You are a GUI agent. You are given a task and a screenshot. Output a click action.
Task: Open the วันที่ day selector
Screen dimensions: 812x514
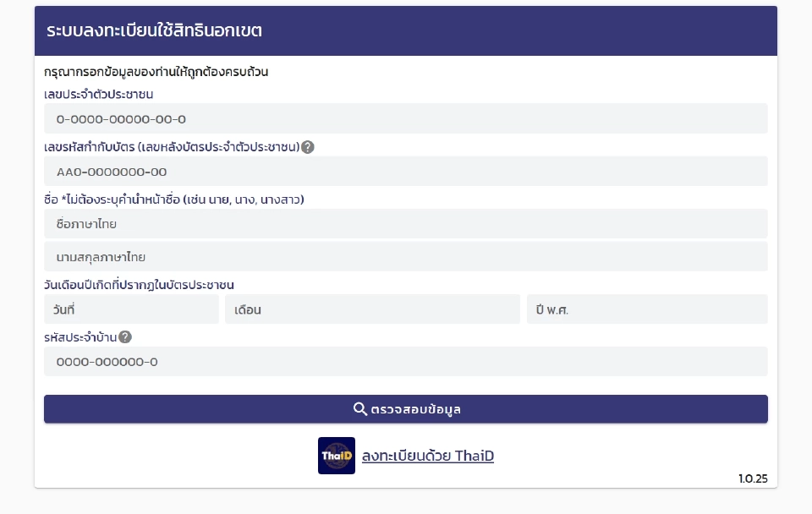(131, 309)
